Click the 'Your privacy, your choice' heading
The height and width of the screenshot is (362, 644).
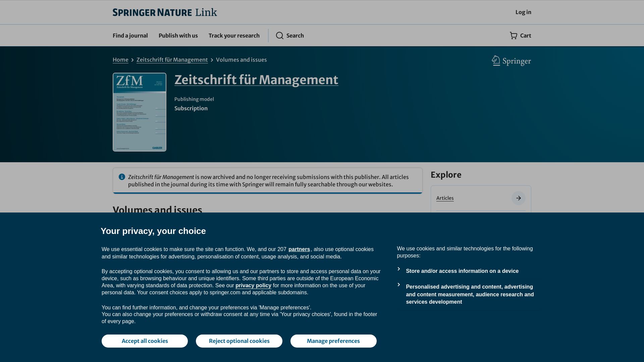point(153,231)
